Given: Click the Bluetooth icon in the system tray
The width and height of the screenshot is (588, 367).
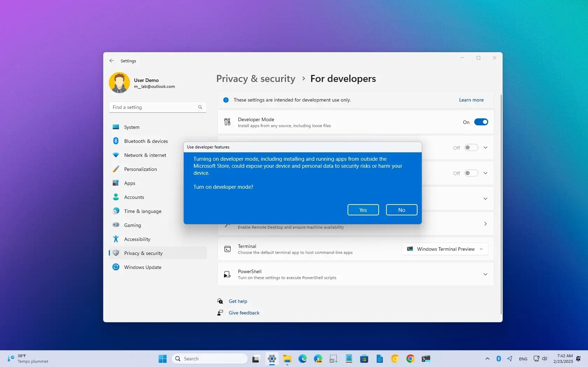Looking at the screenshot, I should click(498, 359).
